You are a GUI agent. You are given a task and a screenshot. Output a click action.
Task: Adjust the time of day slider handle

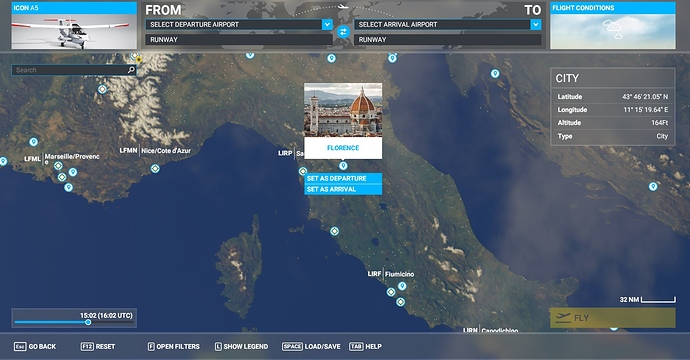point(88,323)
